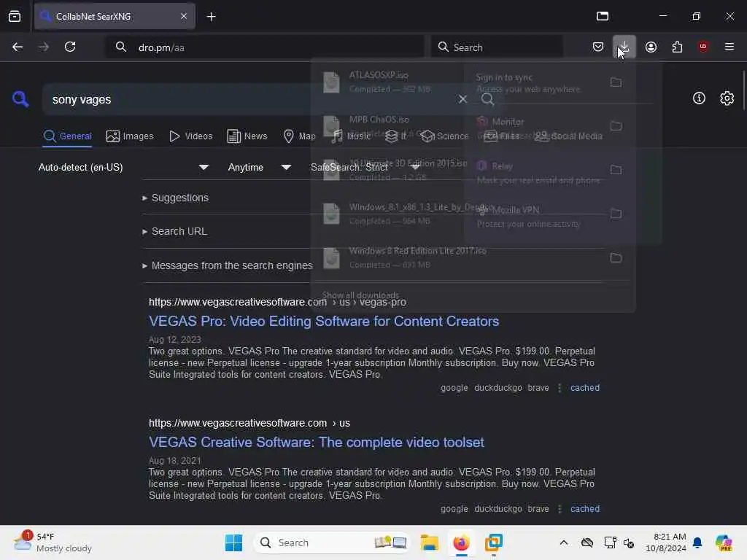747x560 pixels.
Task: Open the clock showing 8:21 AM
Action: pyautogui.click(x=665, y=542)
